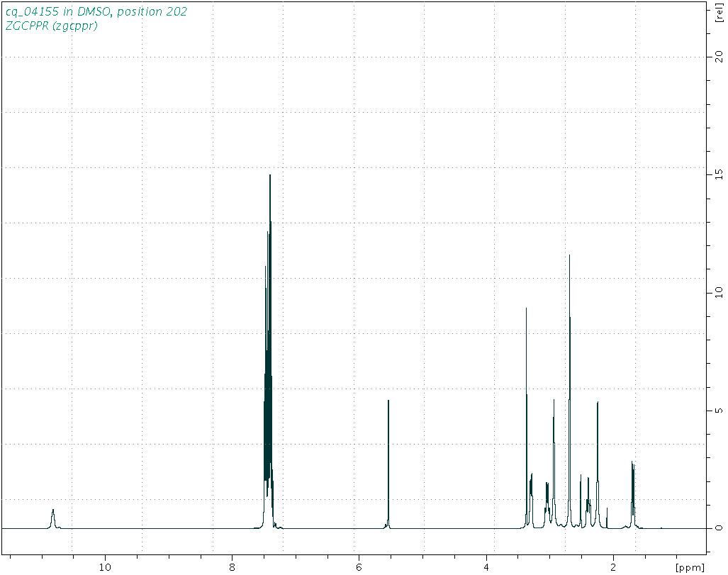This screenshot has height=575, width=728.
Task: Pick the broad peak near 10.8 ppm
Action: pyautogui.click(x=53, y=518)
